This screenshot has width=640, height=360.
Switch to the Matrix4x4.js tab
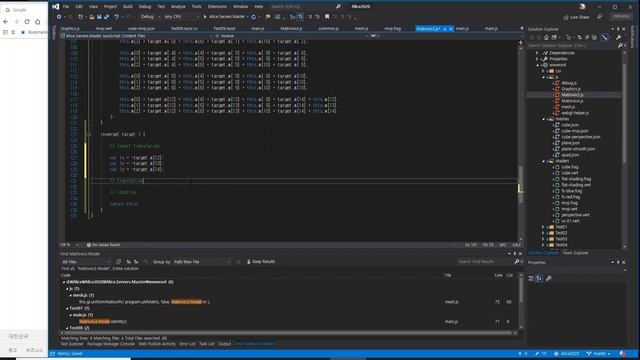point(291,29)
